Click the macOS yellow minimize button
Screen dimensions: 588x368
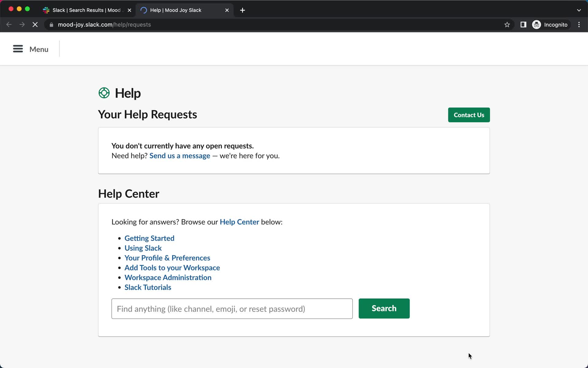[19, 9]
